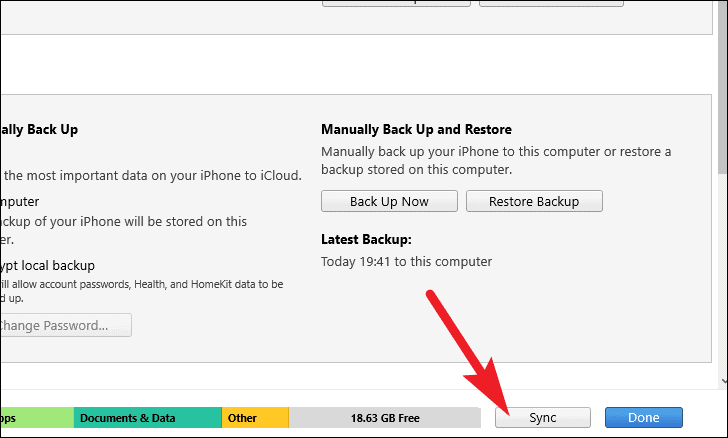Click the Back Up Now button
Image resolution: width=728 pixels, height=438 pixels.
tap(389, 201)
